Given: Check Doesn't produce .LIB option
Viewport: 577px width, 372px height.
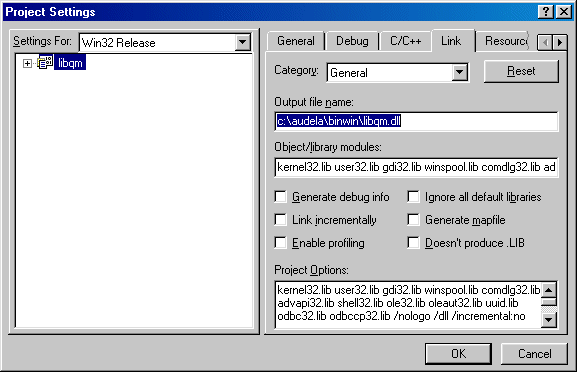Looking at the screenshot, I should 413,243.
